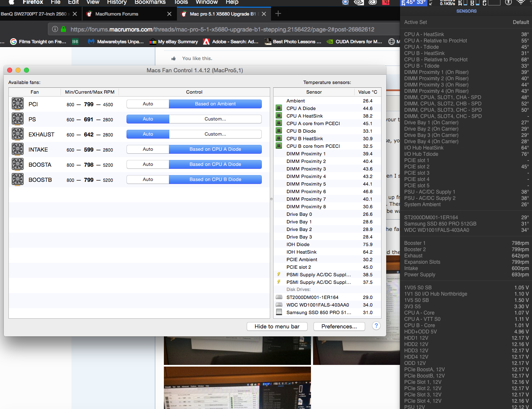Set INTAKE fan to Auto
The height and width of the screenshot is (409, 532).
148,149
